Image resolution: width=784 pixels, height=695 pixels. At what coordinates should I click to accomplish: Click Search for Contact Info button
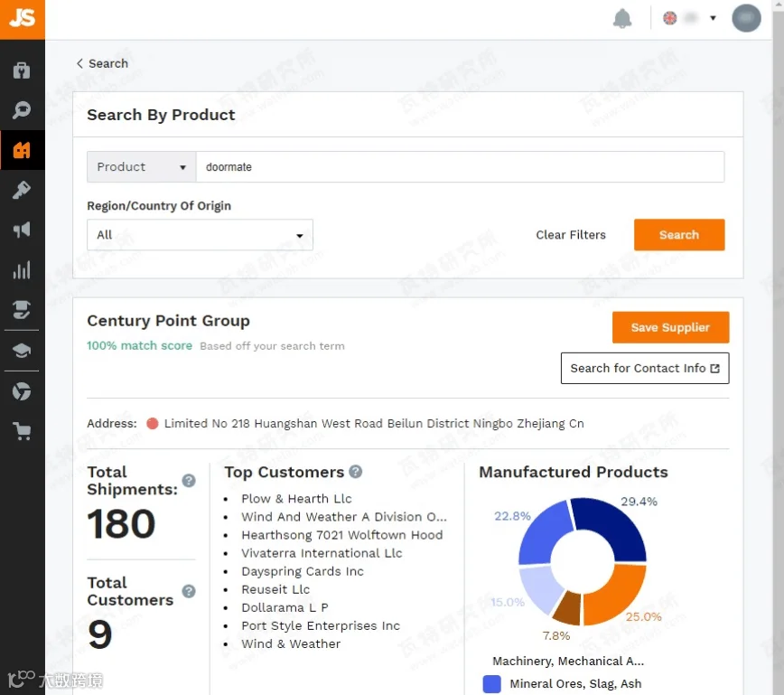click(x=645, y=368)
